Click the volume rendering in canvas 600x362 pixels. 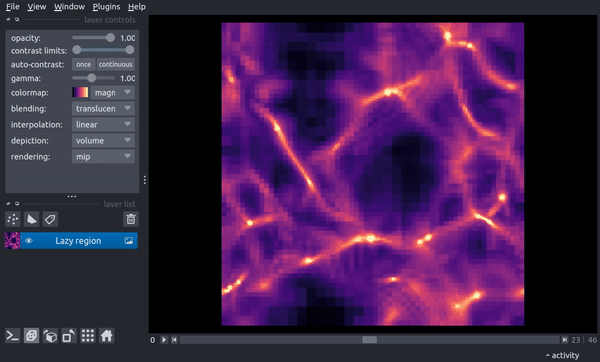(x=373, y=174)
